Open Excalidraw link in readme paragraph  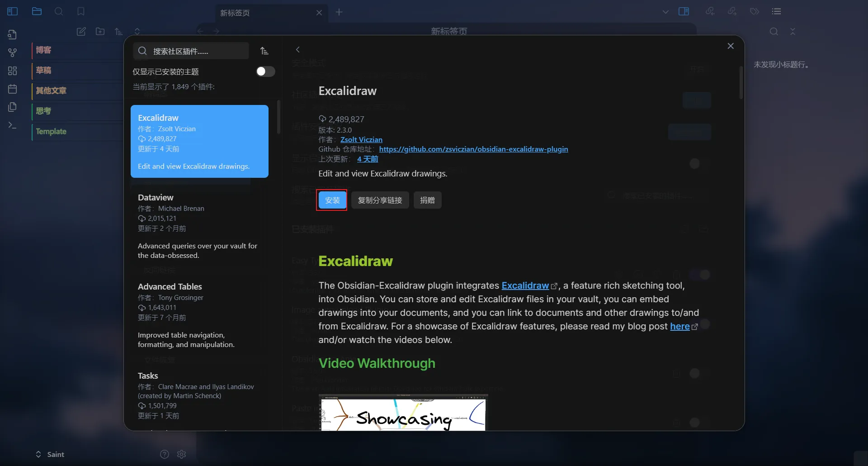tap(525, 285)
